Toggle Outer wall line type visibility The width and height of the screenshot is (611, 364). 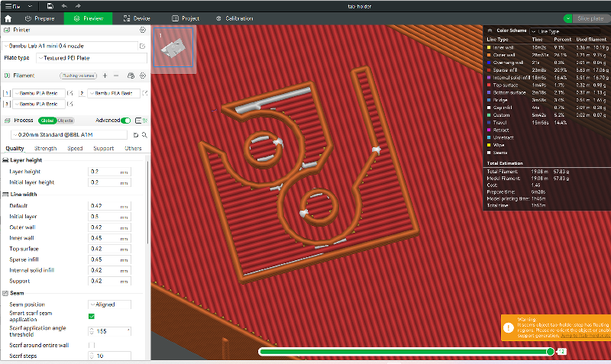coord(489,55)
